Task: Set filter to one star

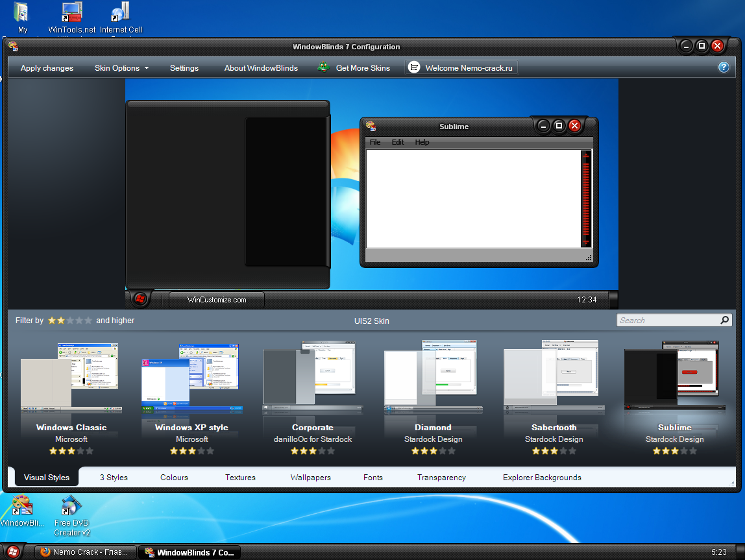Action: 52,321
